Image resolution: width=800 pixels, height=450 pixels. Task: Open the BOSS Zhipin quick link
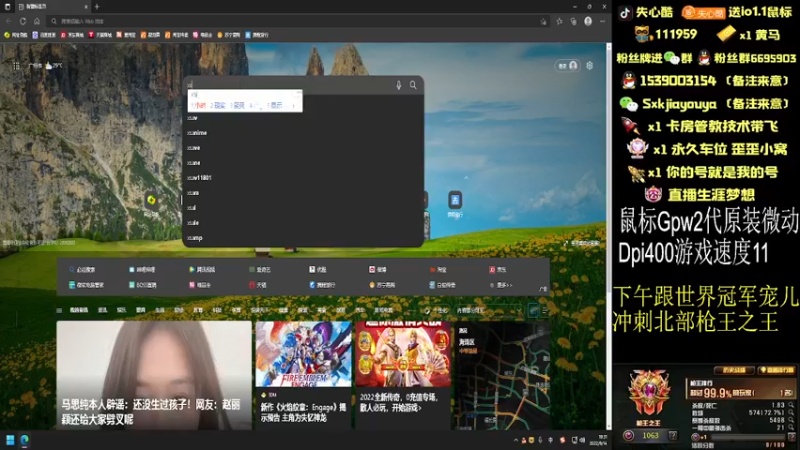143,285
